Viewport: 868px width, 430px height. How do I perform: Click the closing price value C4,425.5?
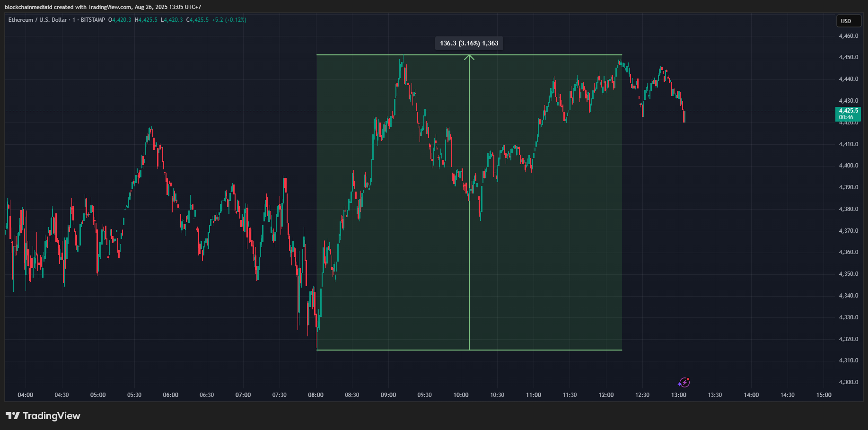tap(197, 20)
